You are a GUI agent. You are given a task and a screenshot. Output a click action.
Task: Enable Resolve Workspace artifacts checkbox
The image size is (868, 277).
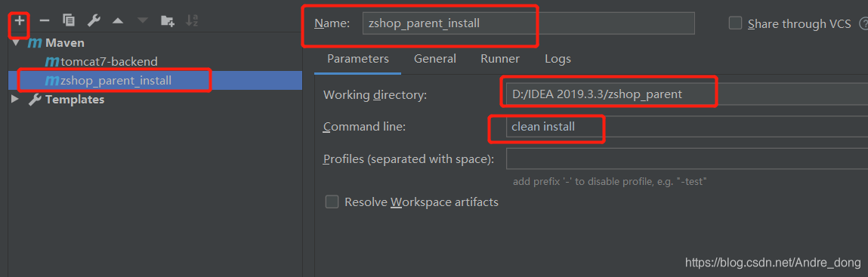[332, 202]
